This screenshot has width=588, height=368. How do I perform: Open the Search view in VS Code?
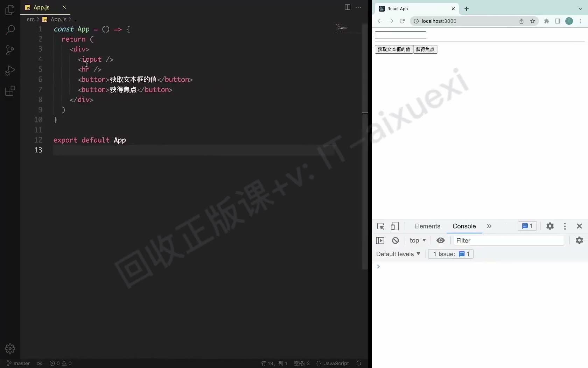(x=10, y=30)
